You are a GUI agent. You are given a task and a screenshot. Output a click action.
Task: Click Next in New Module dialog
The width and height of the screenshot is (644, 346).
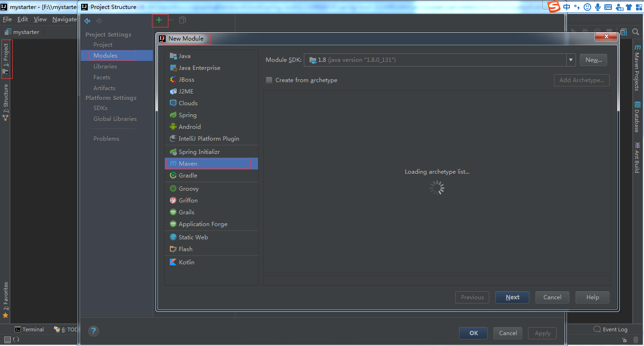tap(512, 297)
